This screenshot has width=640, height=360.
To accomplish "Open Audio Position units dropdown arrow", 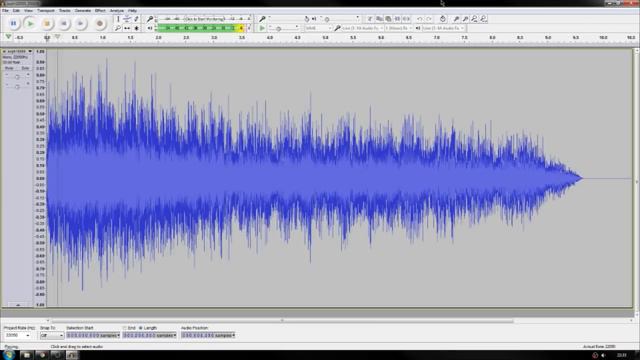I will click(x=233, y=336).
